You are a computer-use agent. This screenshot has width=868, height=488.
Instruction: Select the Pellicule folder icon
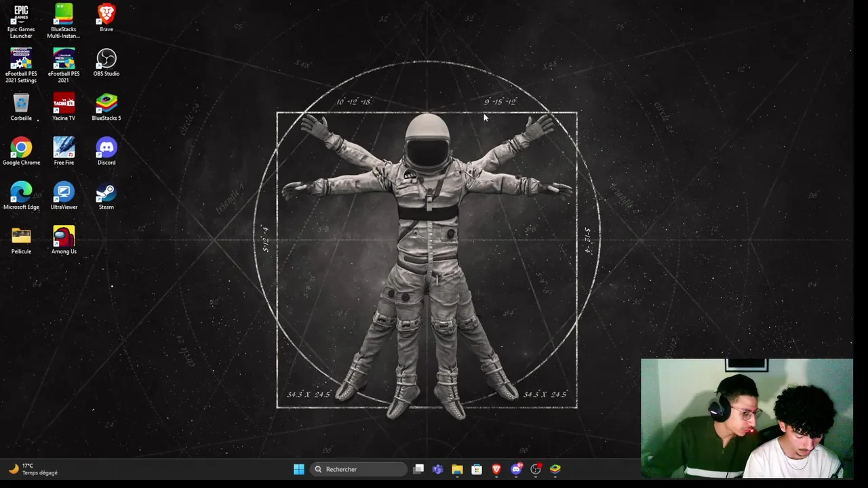coord(21,240)
